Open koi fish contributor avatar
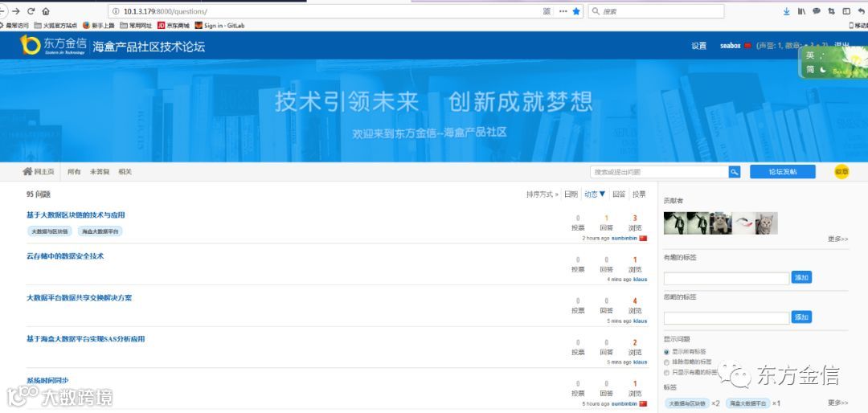This screenshot has height=413, width=868. [x=743, y=223]
